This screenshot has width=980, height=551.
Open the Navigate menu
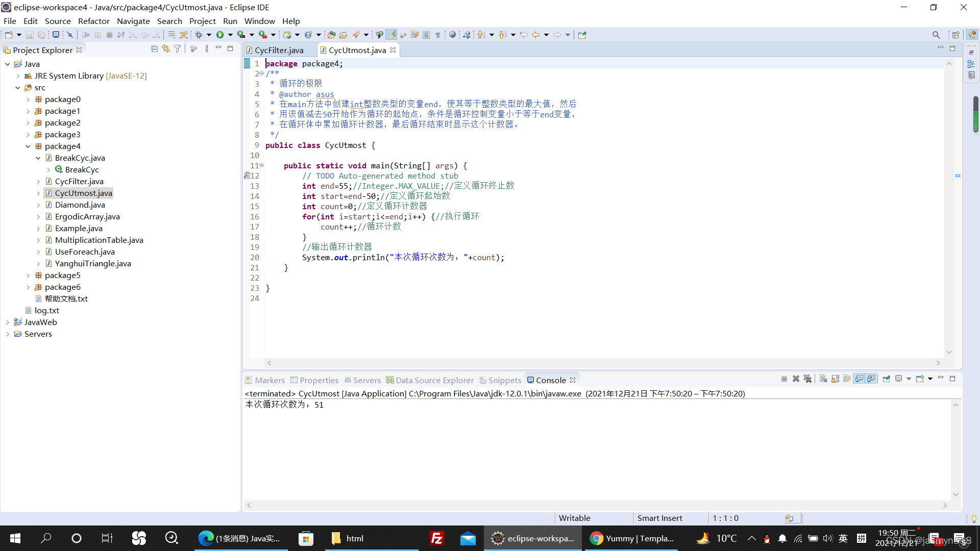pos(133,21)
